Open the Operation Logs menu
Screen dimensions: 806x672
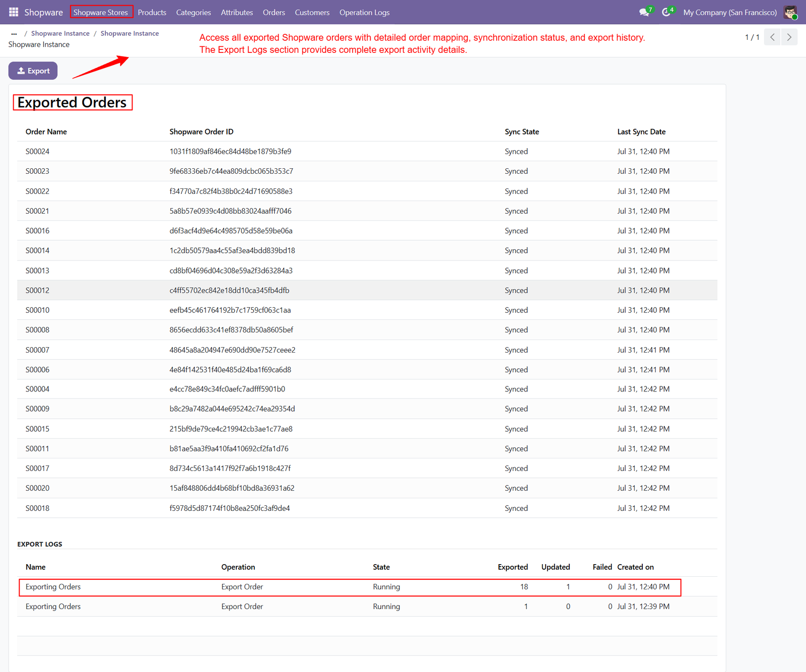(x=365, y=12)
